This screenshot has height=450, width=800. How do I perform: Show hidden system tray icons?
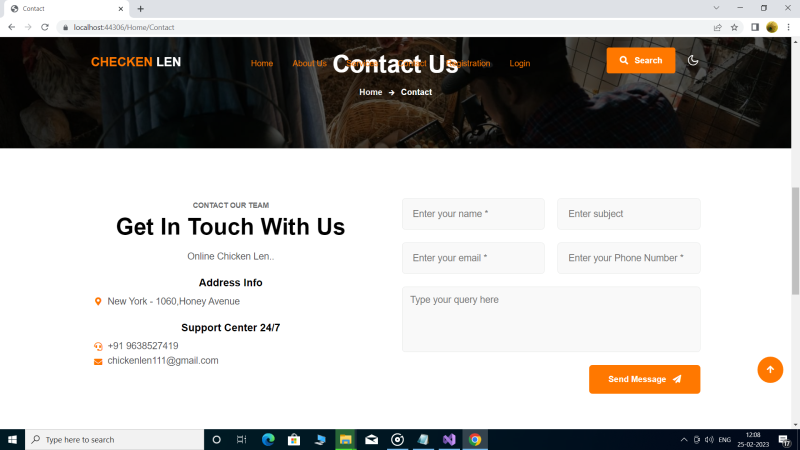(x=684, y=439)
